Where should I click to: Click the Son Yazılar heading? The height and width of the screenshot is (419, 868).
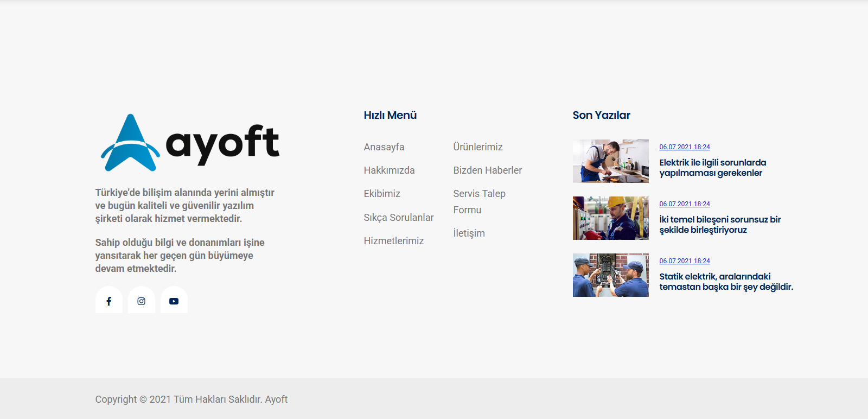click(602, 115)
